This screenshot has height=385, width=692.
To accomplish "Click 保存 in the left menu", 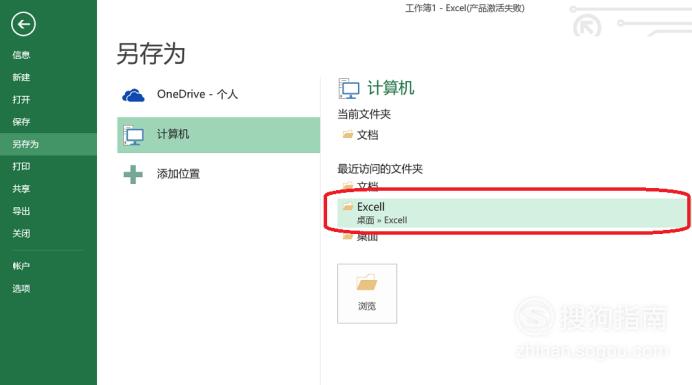I will coord(21,122).
